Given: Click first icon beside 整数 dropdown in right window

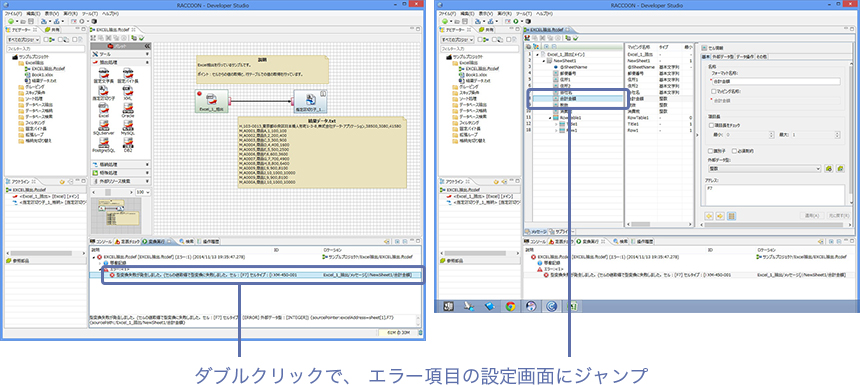Looking at the screenshot, I should tap(830, 168).
